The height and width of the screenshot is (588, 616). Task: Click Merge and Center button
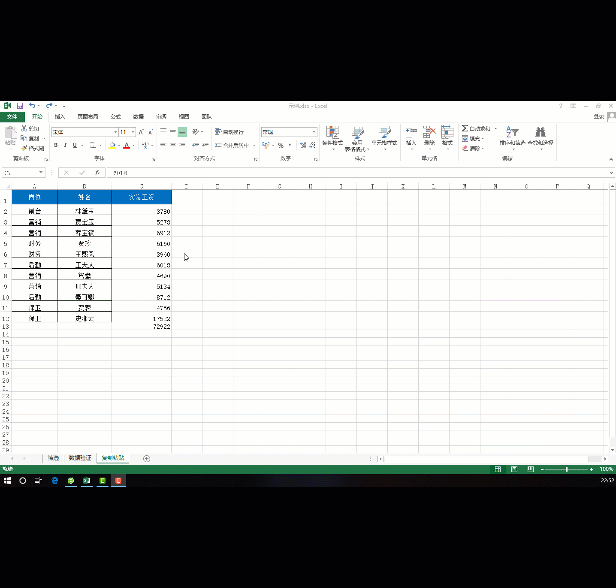(232, 145)
